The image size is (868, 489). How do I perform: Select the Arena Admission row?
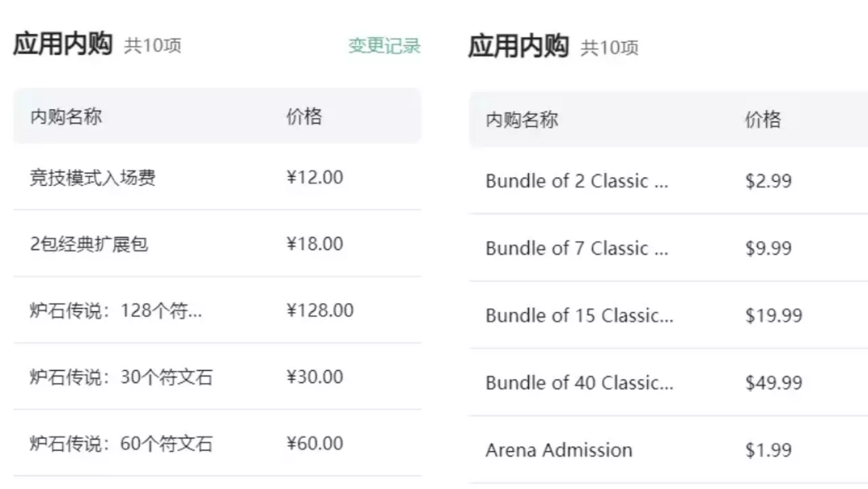tap(668, 450)
